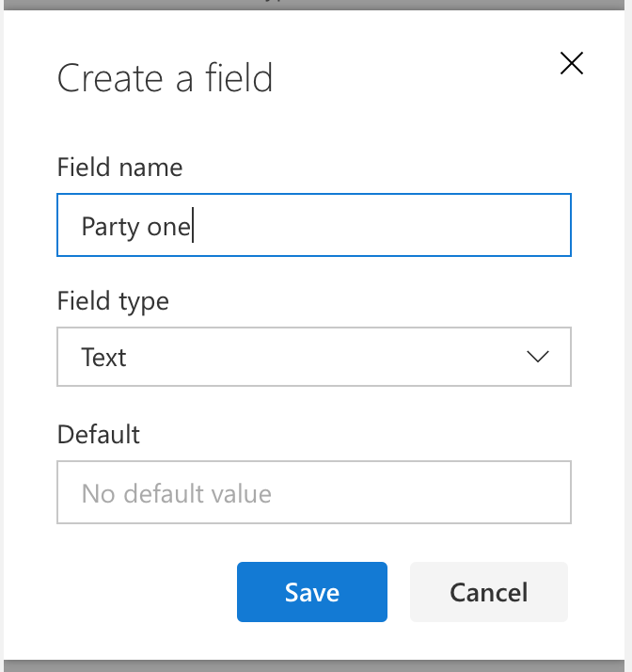Screen dimensions: 632x672
Task: Click blank dialog area left of Save
Action: pos(141,592)
